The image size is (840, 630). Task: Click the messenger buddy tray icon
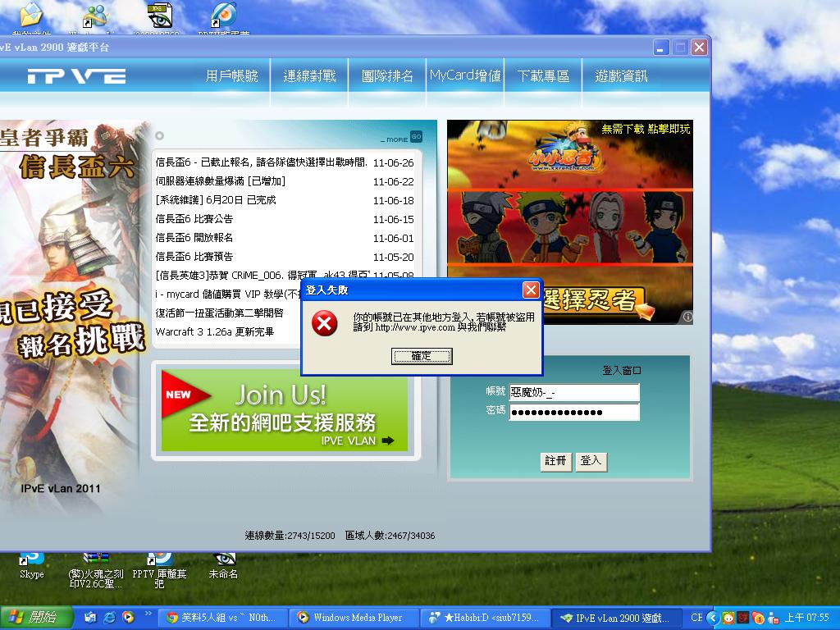(773, 618)
